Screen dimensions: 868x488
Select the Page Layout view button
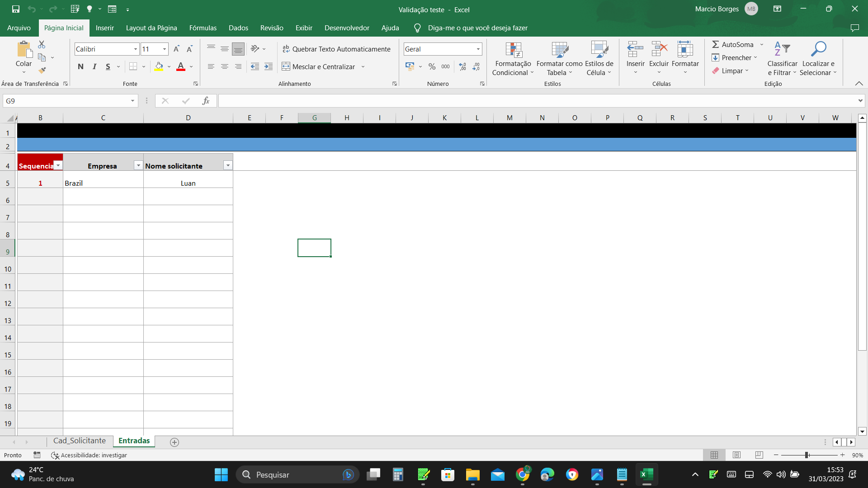point(736,455)
